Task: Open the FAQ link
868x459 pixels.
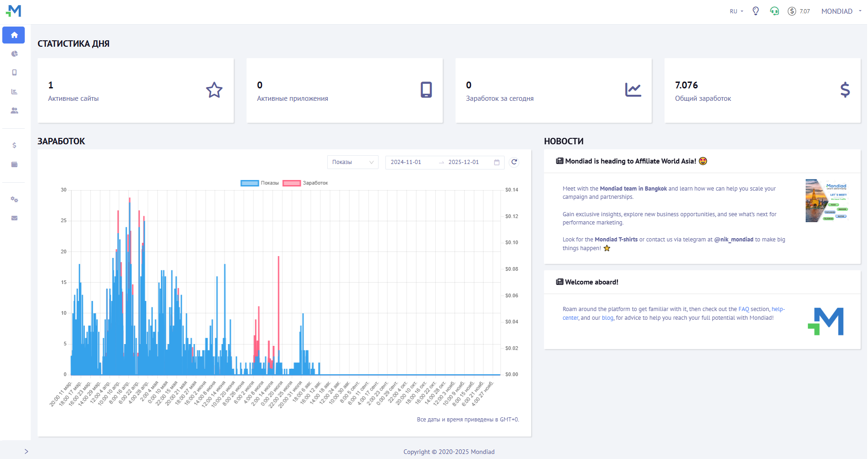Action: click(x=743, y=309)
